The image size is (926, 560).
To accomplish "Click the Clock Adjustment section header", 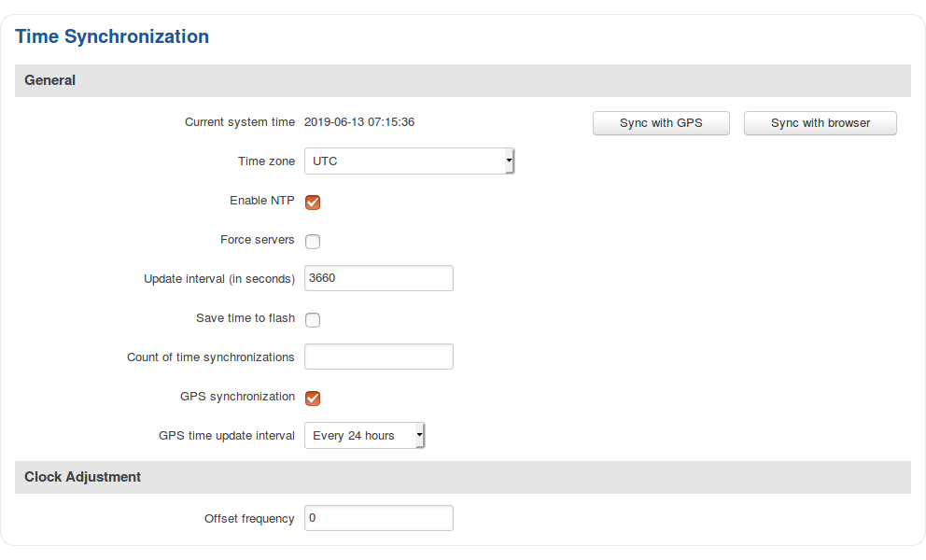I will click(83, 477).
